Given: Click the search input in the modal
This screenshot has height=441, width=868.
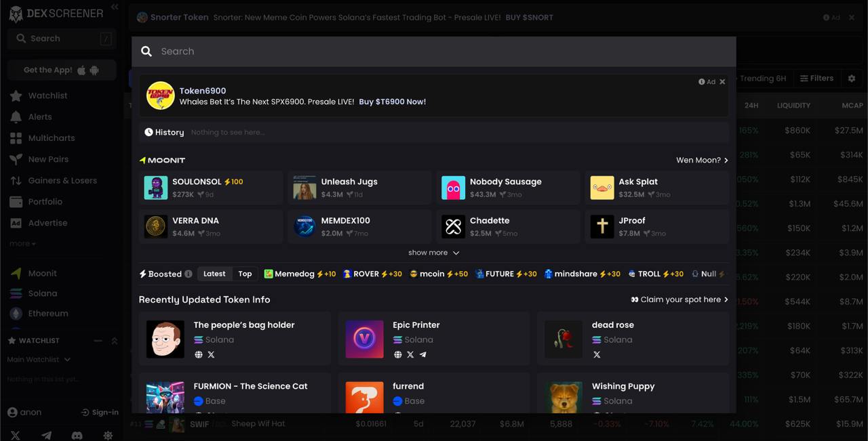Looking at the screenshot, I should [x=434, y=51].
